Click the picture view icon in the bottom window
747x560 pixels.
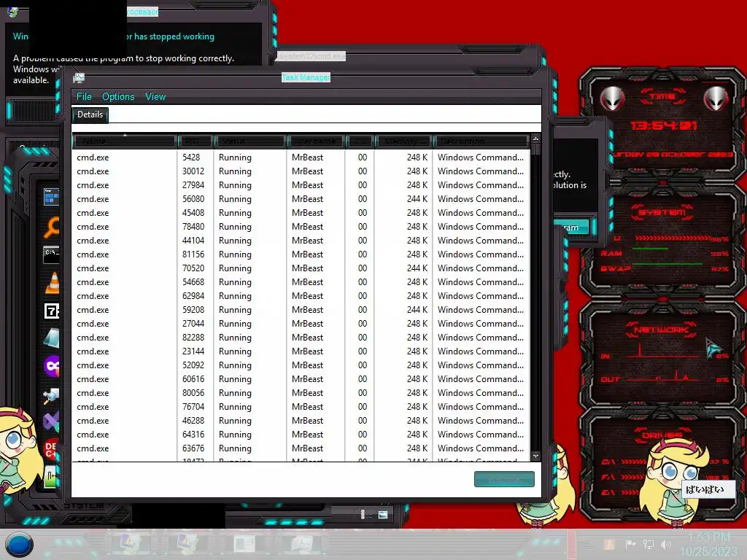[x=383, y=514]
